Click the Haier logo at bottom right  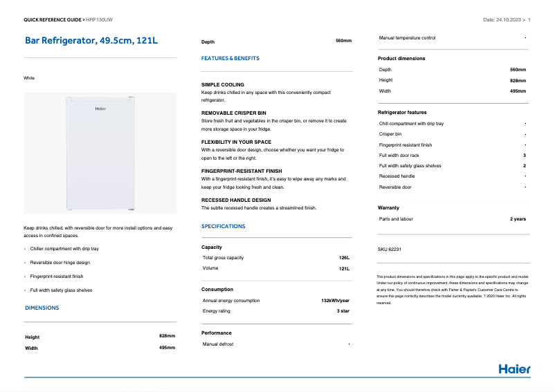(514, 368)
